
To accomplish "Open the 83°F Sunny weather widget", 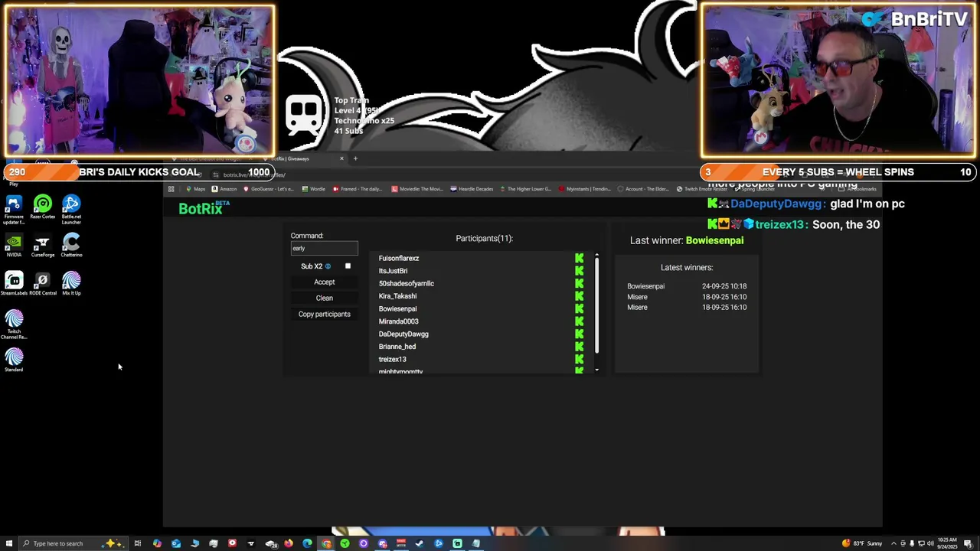I will (x=862, y=543).
